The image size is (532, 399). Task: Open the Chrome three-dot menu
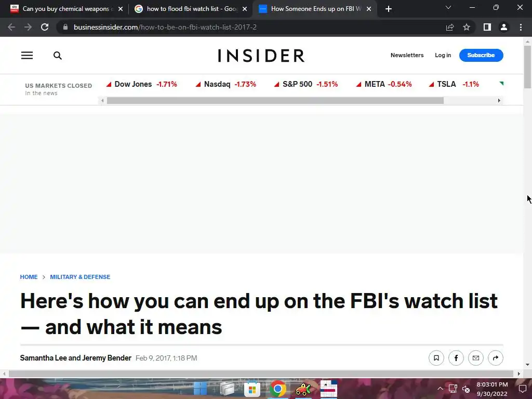521,27
